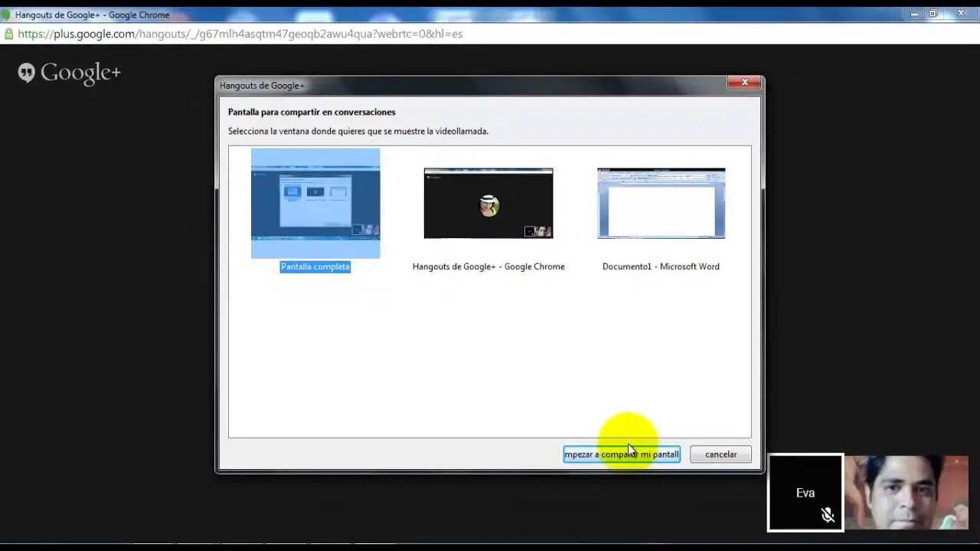Click 'Empezar a compartir mi pantalla' button
The width and height of the screenshot is (980, 551).
(622, 455)
